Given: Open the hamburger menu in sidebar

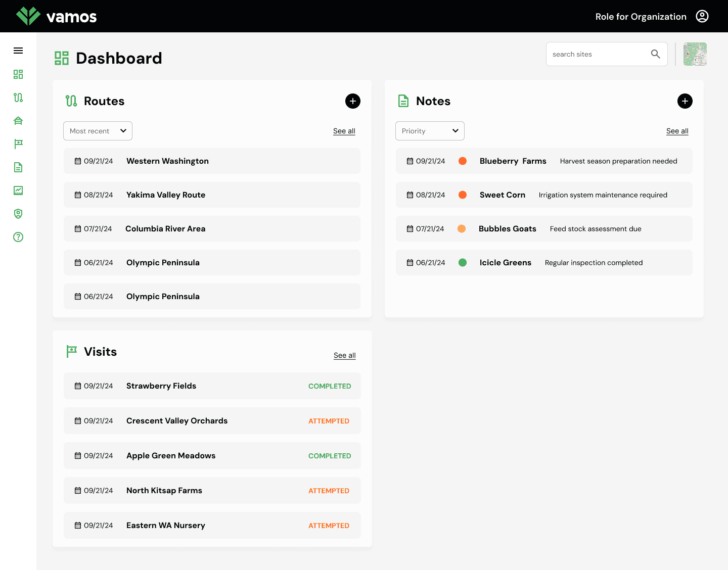Looking at the screenshot, I should pyautogui.click(x=18, y=51).
